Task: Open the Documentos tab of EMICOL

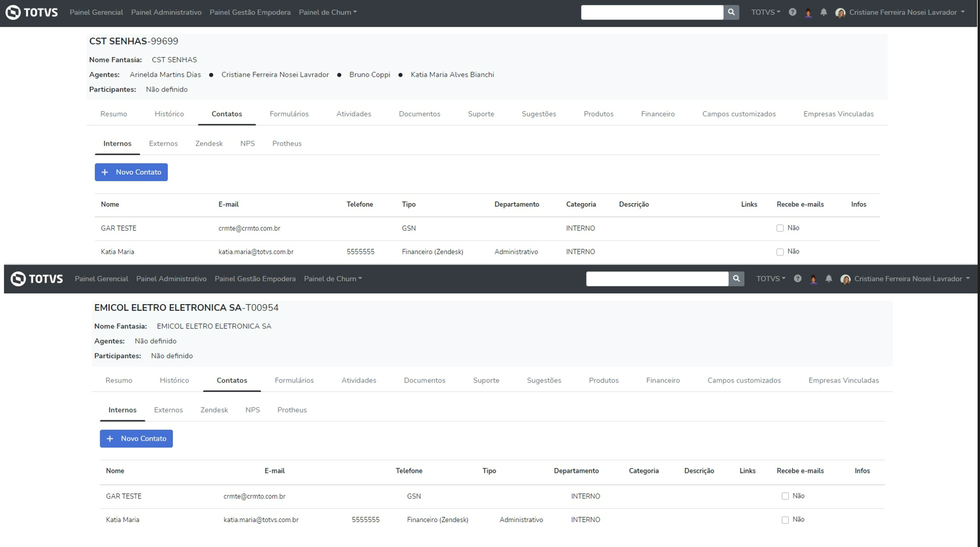Action: (424, 381)
